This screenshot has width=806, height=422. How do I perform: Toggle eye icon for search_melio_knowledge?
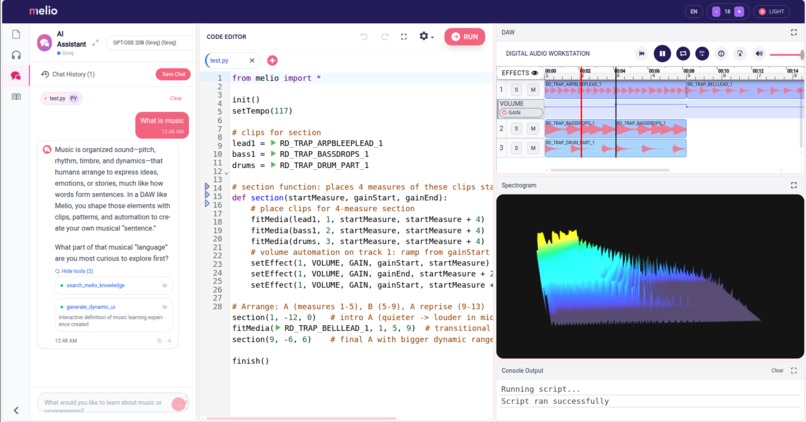(165, 285)
